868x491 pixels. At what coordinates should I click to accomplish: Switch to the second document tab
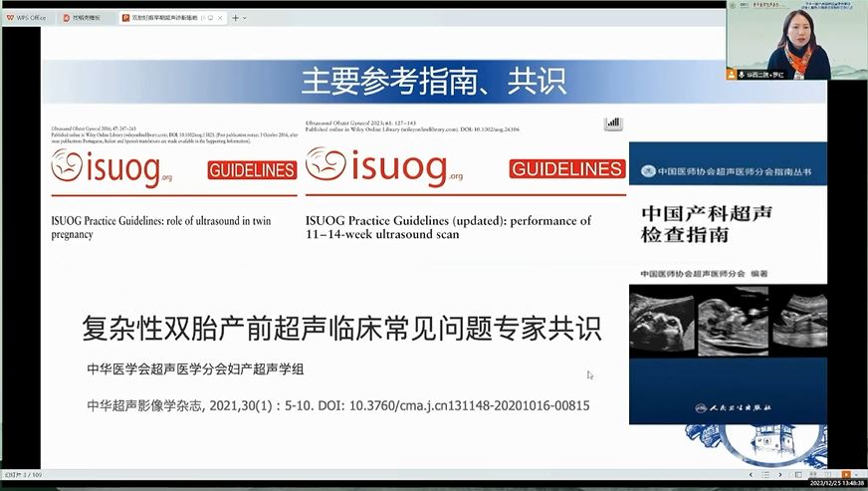coord(86,18)
